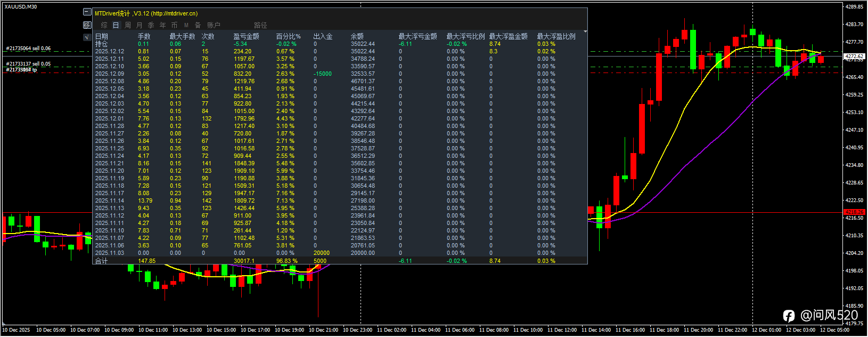This screenshot has width=868, height=337.
Task: Toggle the √ checkmark button beside the panel
Action: (87, 37)
